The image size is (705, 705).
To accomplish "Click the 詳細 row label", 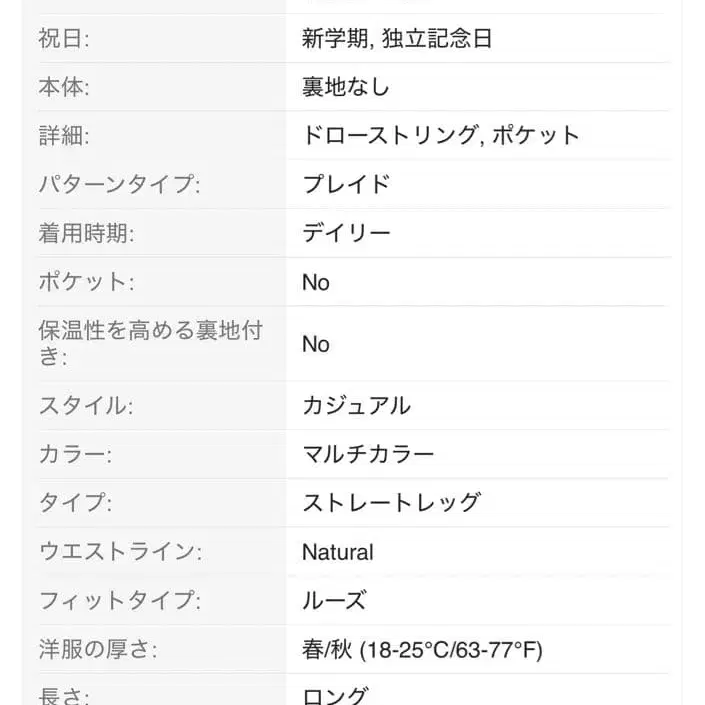I will 63,136.
